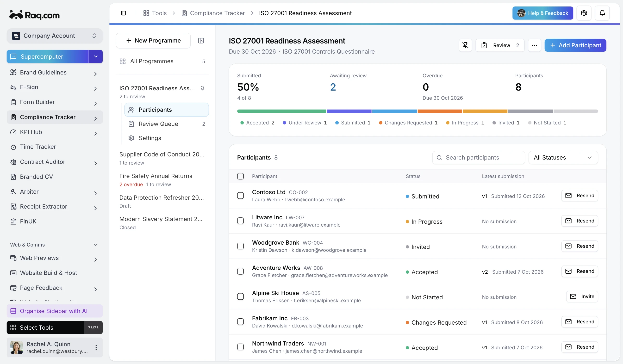Image resolution: width=623 pixels, height=364 pixels.
Task: Click Tools grid icon in breadcrumb
Action: pyautogui.click(x=146, y=13)
